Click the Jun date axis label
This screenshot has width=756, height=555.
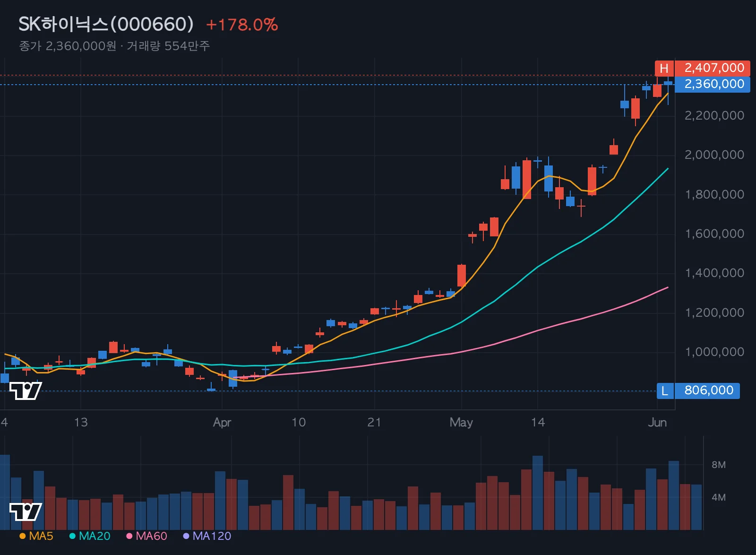657,423
